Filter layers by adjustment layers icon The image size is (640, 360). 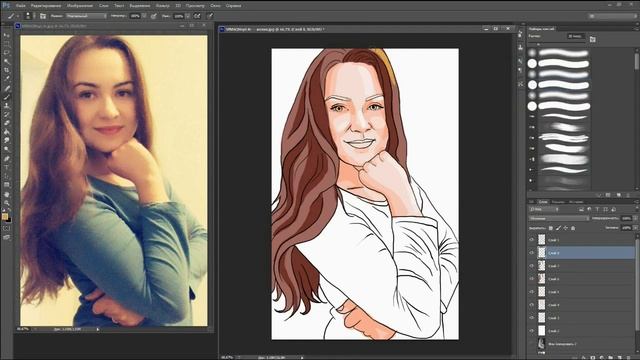point(589,209)
